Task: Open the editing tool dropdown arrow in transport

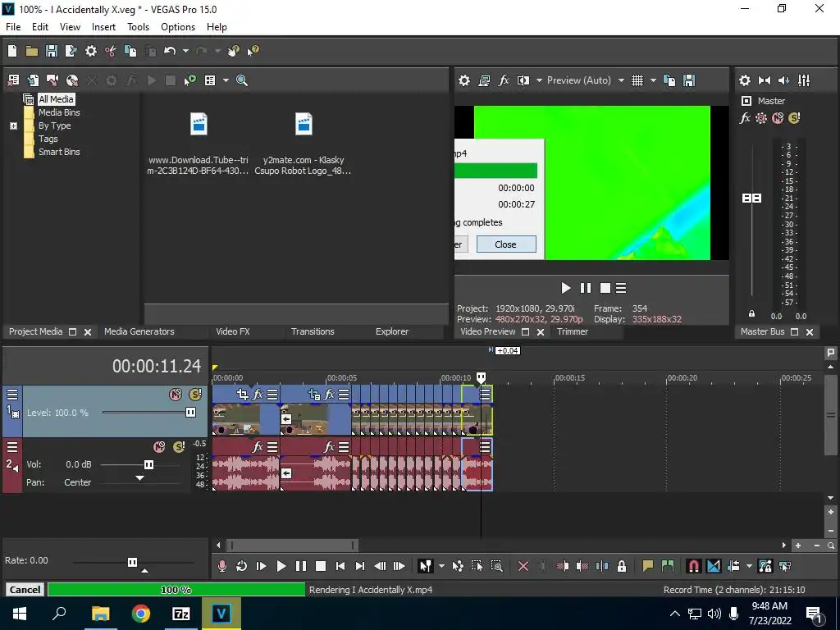Action: (x=441, y=566)
